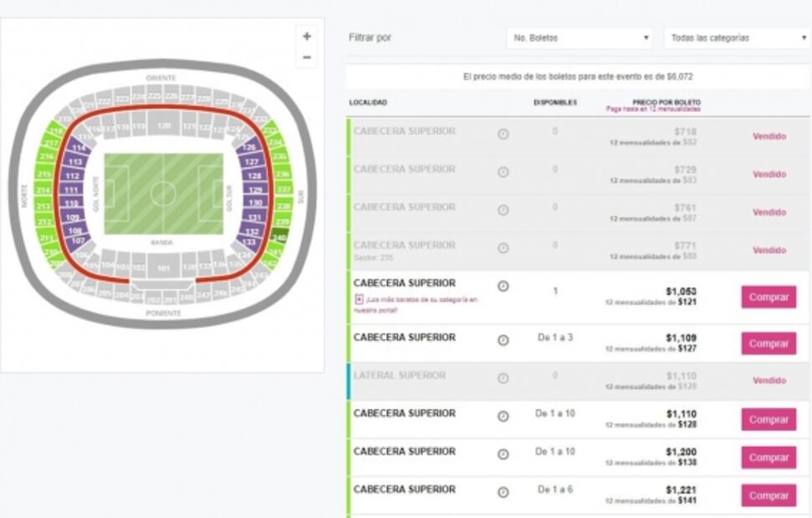This screenshot has height=518, width=812.
Task: Zoom in on the stadium map
Action: click(307, 36)
